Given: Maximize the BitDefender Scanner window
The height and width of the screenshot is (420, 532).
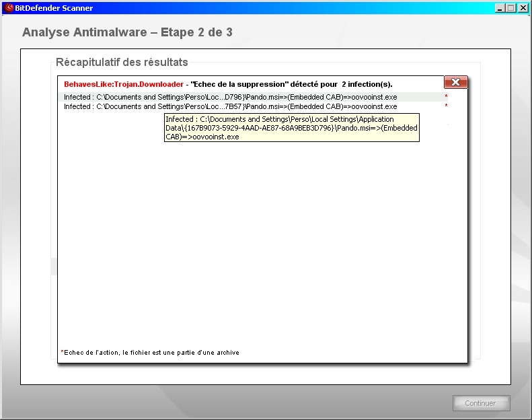Looking at the screenshot, I should 511,8.
